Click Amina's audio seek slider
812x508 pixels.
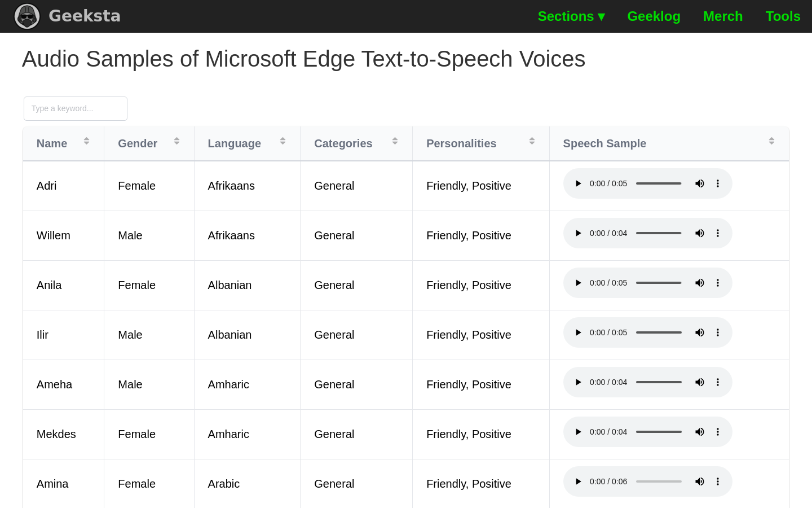pyautogui.click(x=659, y=481)
